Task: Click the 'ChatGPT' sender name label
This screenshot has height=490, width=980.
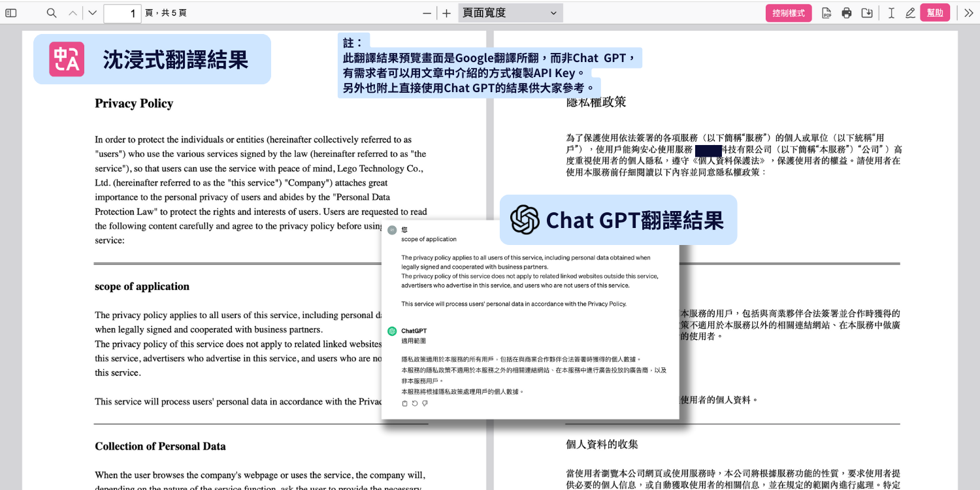Action: [x=414, y=331]
